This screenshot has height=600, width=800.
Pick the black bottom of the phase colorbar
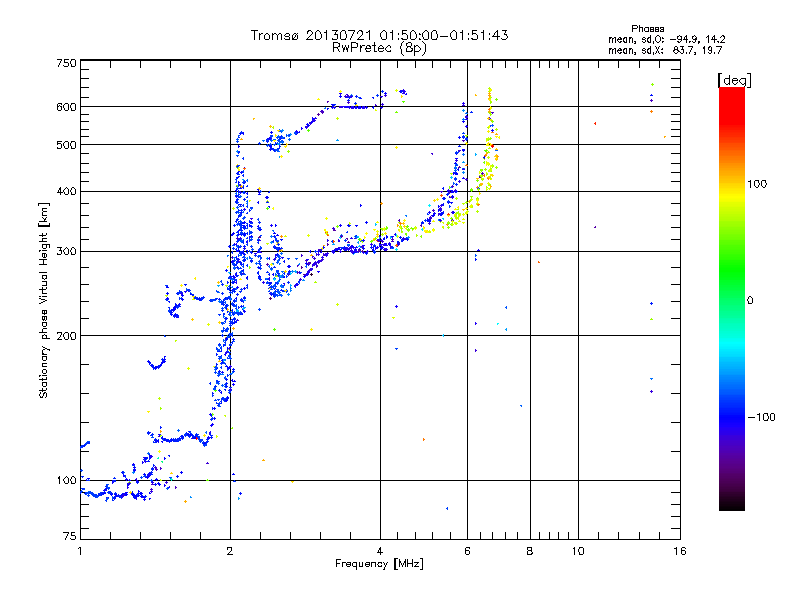tap(732, 503)
